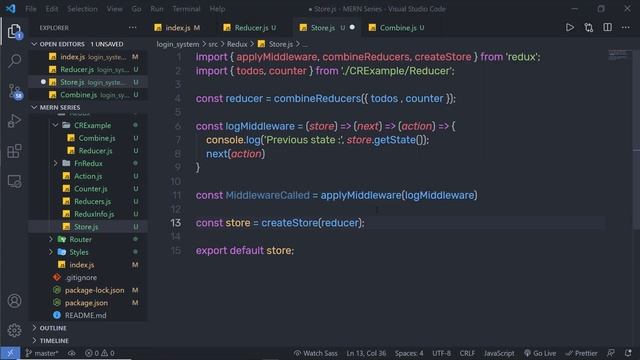Switch to the Reducer.js editor tab
This screenshot has height=360, width=640.
click(x=250, y=28)
